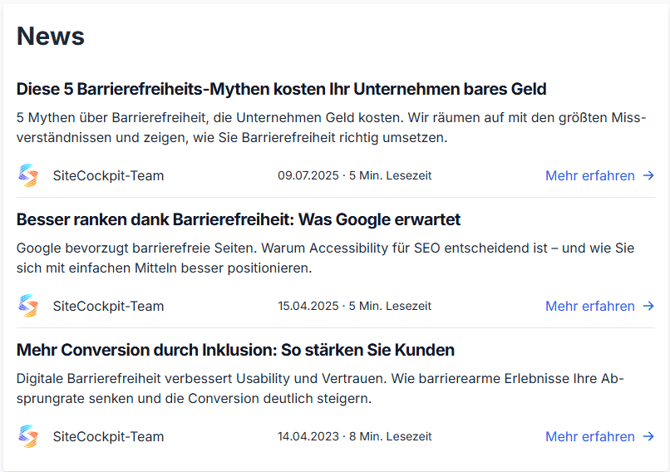Click the 'News' section heading

tap(51, 36)
